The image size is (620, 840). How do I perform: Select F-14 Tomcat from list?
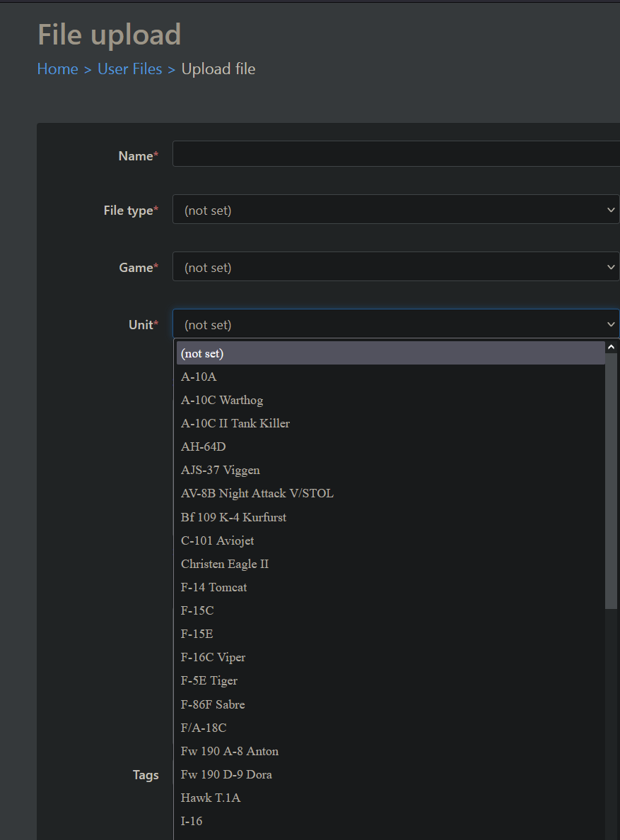(391, 587)
